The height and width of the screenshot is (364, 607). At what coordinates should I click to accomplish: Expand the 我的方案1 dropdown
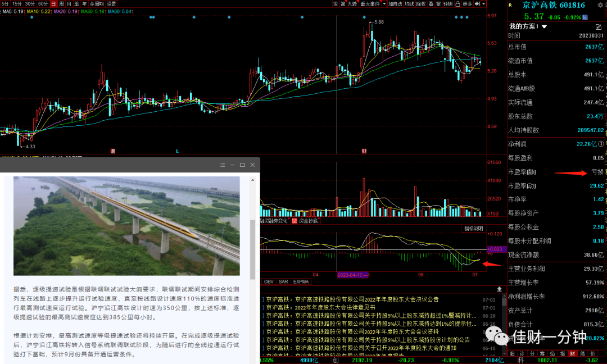544,27
